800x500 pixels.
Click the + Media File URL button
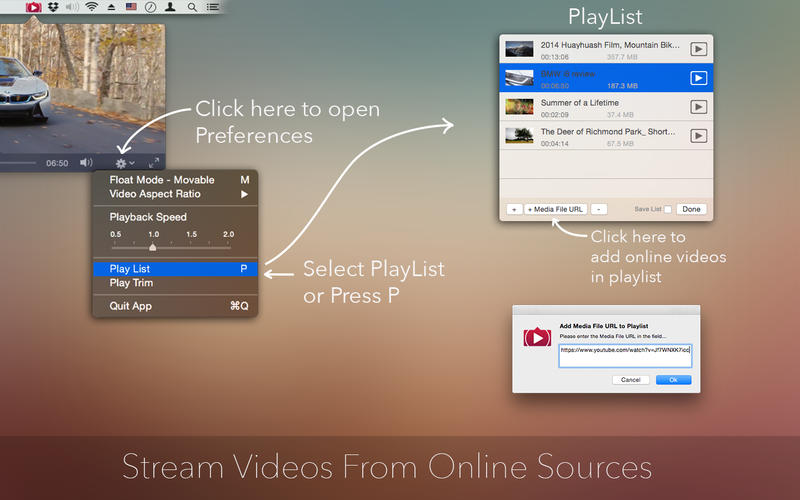tap(556, 209)
